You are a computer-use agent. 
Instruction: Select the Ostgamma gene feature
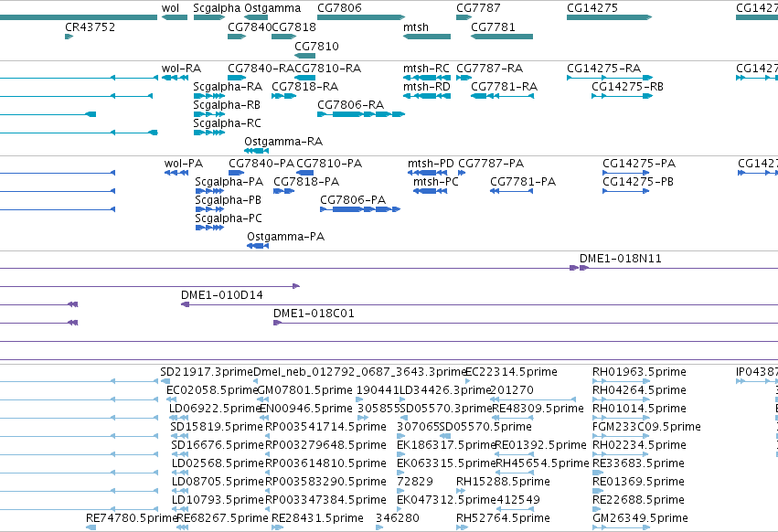click(x=256, y=17)
